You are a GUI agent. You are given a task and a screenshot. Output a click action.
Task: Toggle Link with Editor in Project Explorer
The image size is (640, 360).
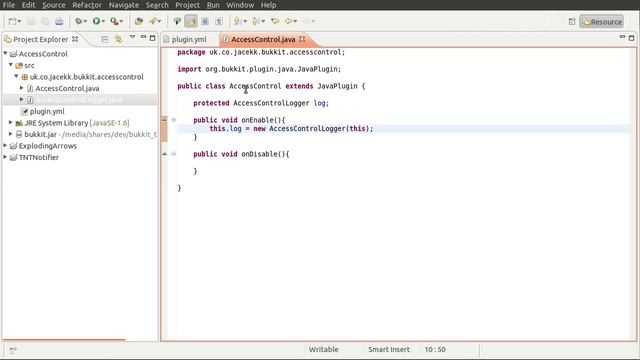tap(118, 39)
